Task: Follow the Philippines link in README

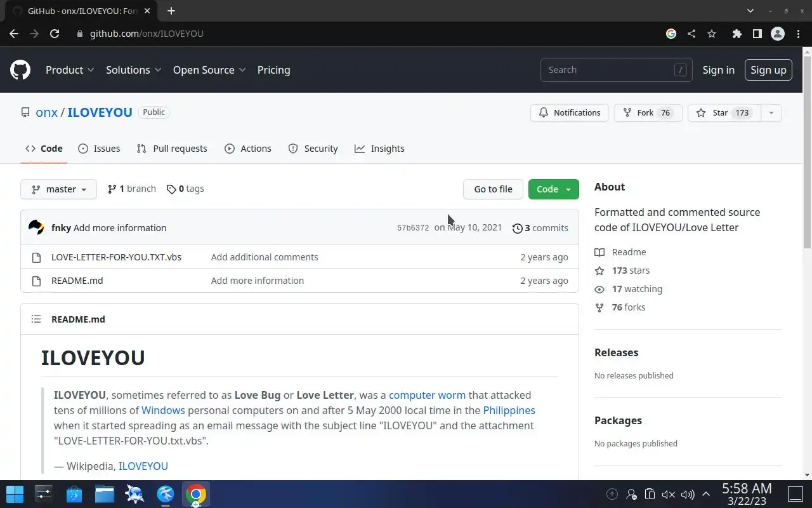Action: click(509, 410)
